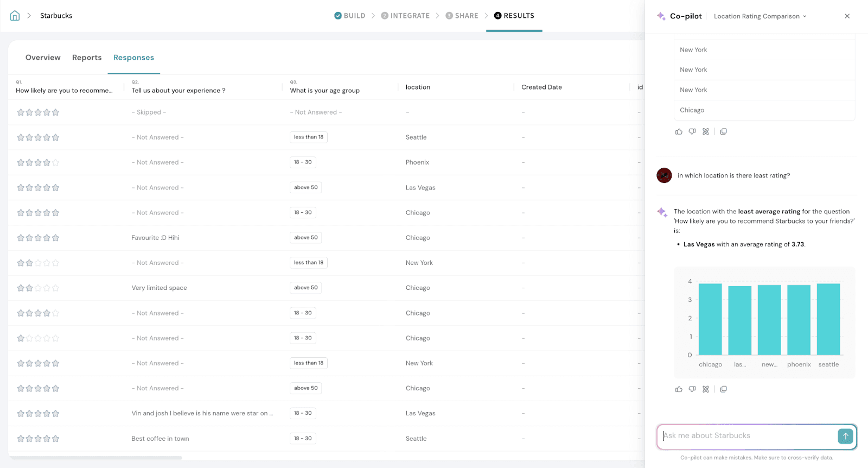Click thumbs up under the location list
Image resolution: width=868 pixels, height=468 pixels.
pos(679,131)
